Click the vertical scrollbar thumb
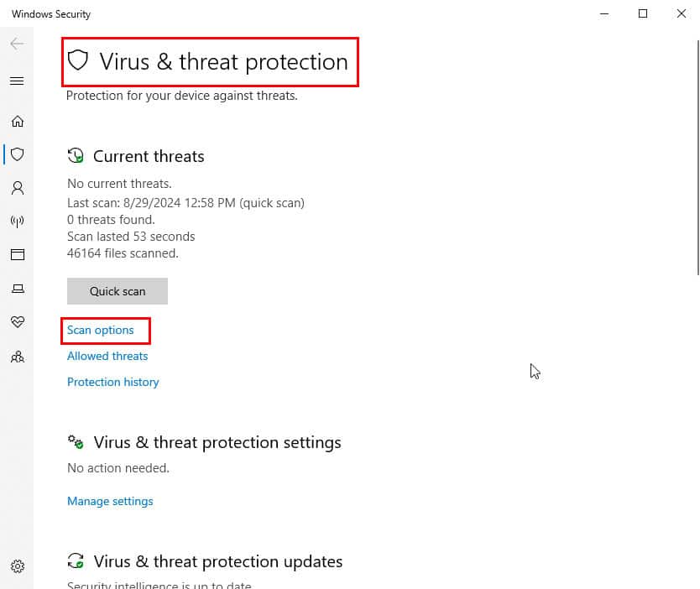The height and width of the screenshot is (589, 700). point(697,158)
